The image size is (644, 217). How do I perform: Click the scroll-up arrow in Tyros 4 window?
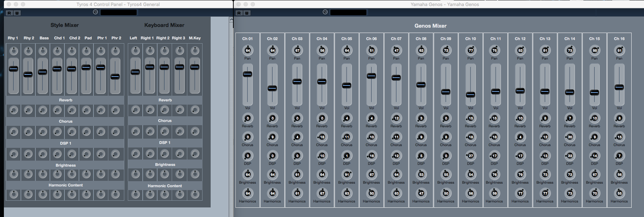pyautogui.click(x=231, y=20)
